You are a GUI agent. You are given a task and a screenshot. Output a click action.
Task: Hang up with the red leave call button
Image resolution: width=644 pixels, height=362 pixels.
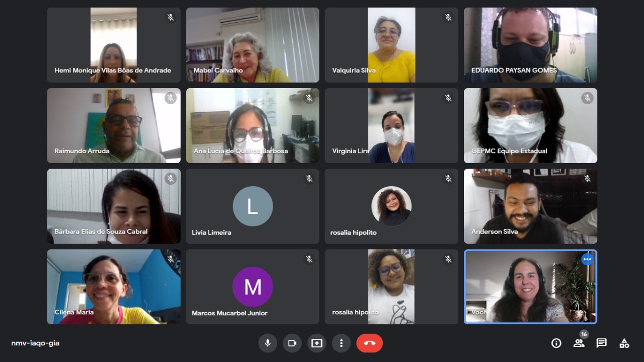(x=369, y=343)
